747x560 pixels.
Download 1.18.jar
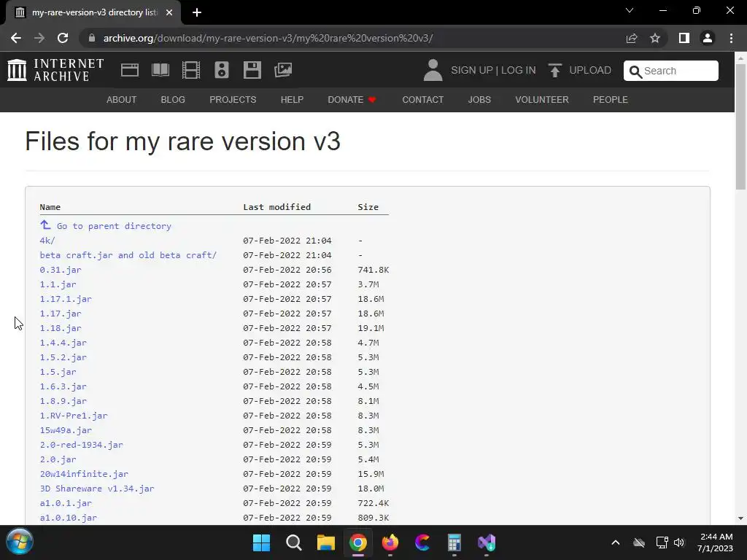[x=61, y=328]
